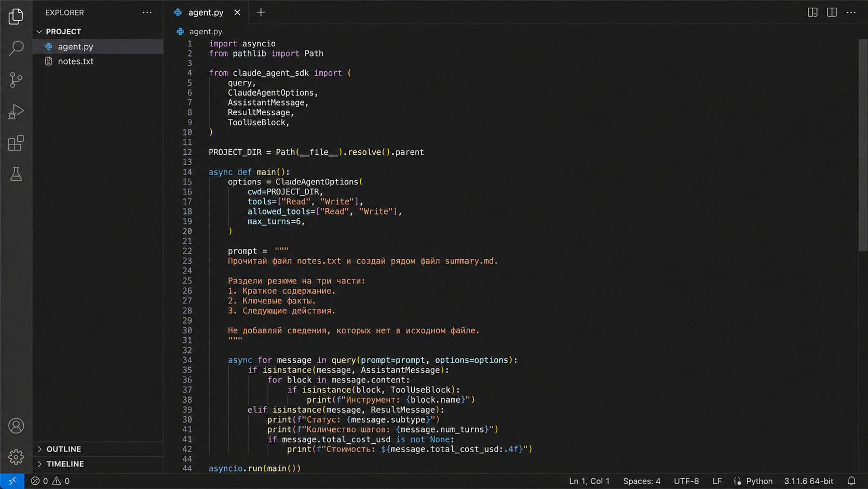The width and height of the screenshot is (868, 489).
Task: Open Run and Debug view
Action: pyautogui.click(x=16, y=111)
